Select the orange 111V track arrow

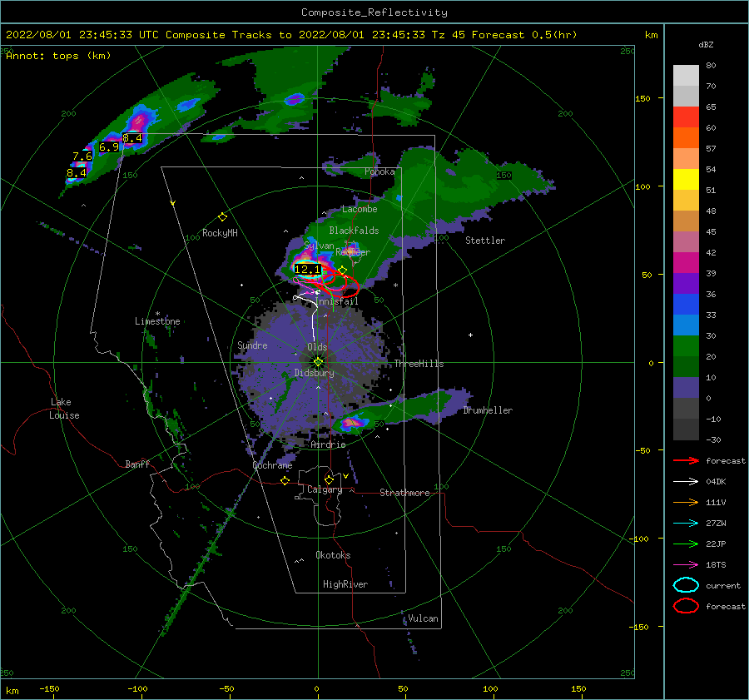(x=686, y=502)
